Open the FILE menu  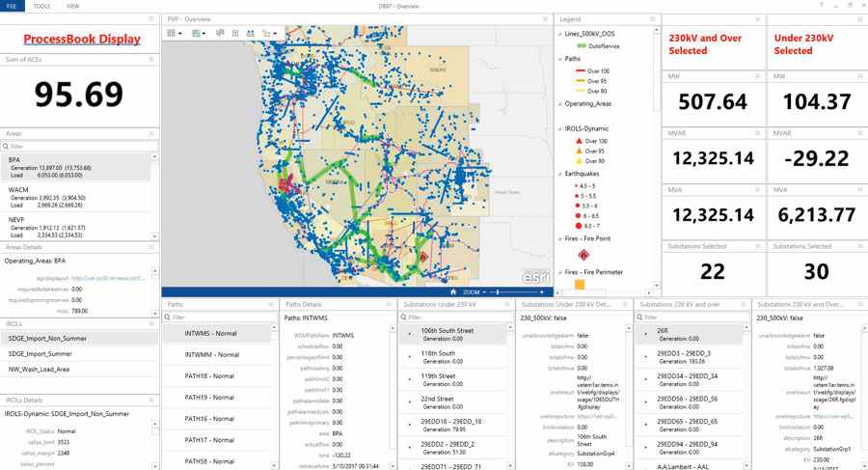click(12, 6)
